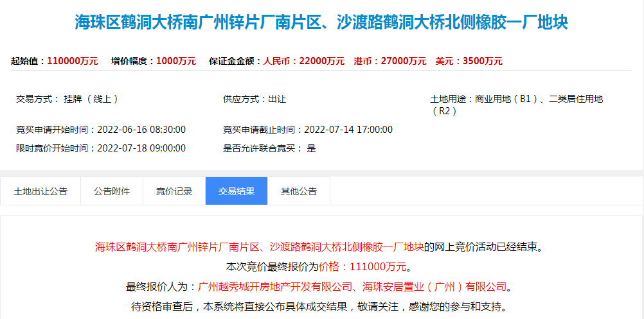
Task: Click the RMB deposit 22000万元
Action: 322,62
